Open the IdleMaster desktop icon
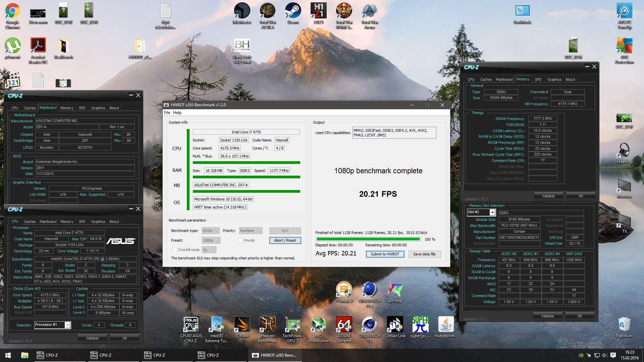This screenshot has width=644, height=362. (242, 13)
